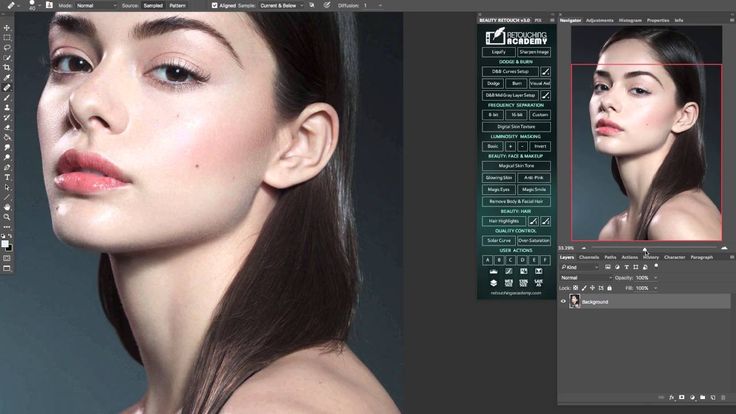Select the Move tool
The image size is (736, 414).
coord(7,28)
